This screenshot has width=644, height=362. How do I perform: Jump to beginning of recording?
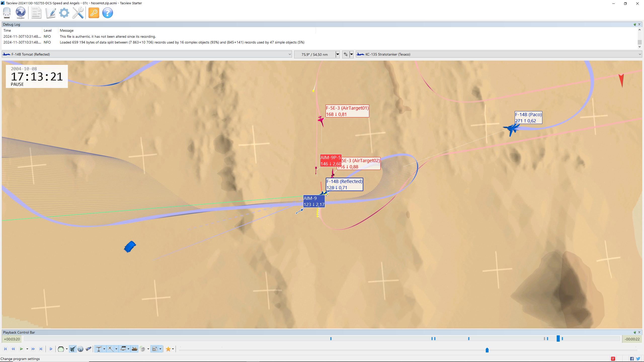point(6,349)
